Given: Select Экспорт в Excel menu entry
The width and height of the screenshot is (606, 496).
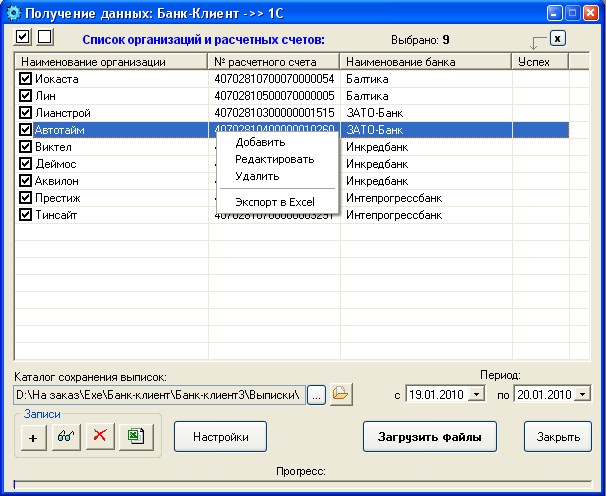Looking at the screenshot, I should (275, 202).
